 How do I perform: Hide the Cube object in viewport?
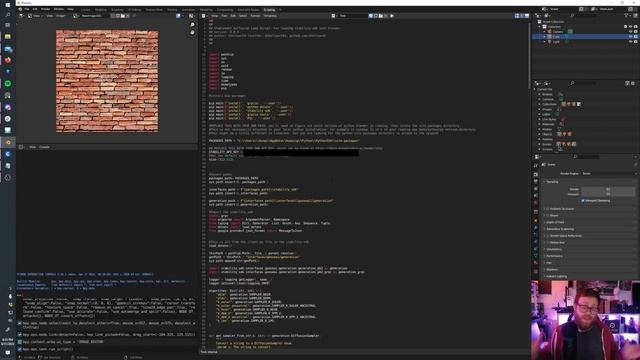(631, 36)
